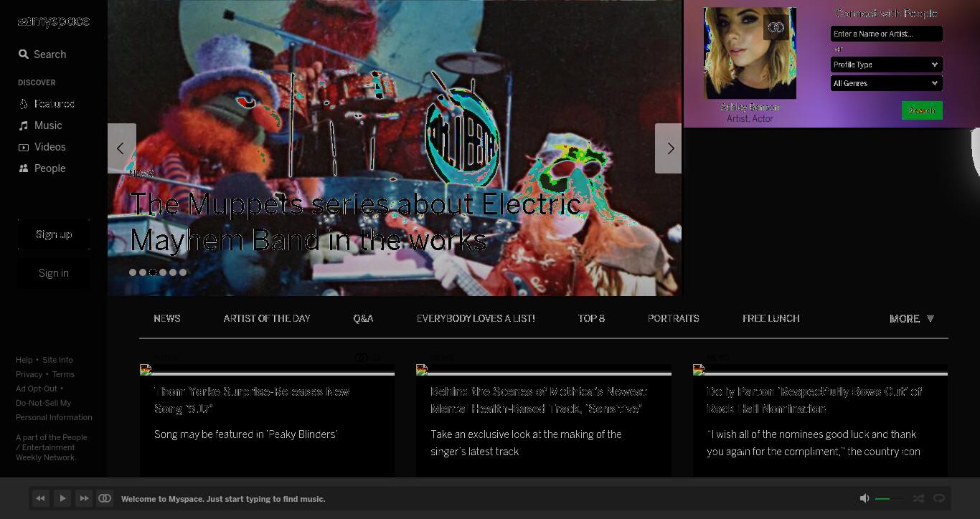Show next carousel slide
This screenshot has height=519, width=980.
pos(669,148)
